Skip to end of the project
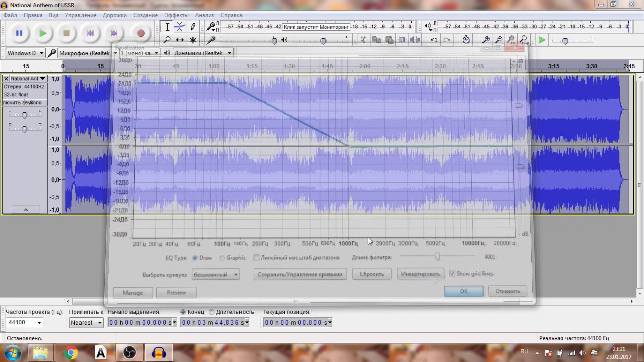 114,33
